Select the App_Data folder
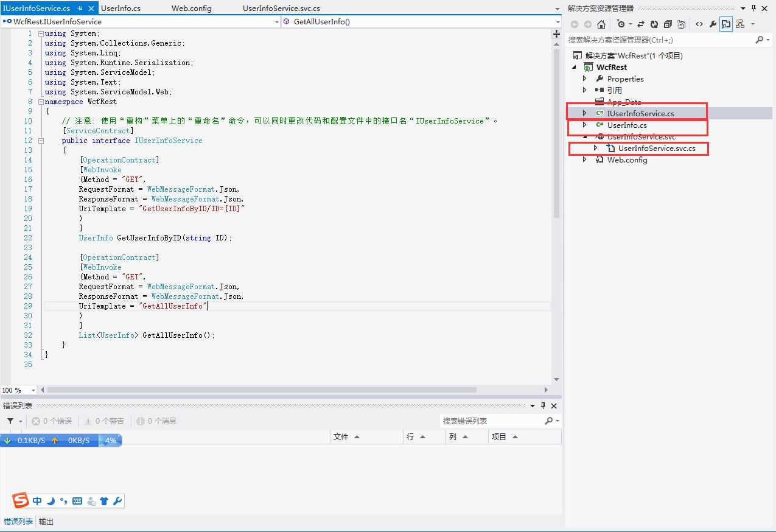The width and height of the screenshot is (776, 532). [624, 102]
